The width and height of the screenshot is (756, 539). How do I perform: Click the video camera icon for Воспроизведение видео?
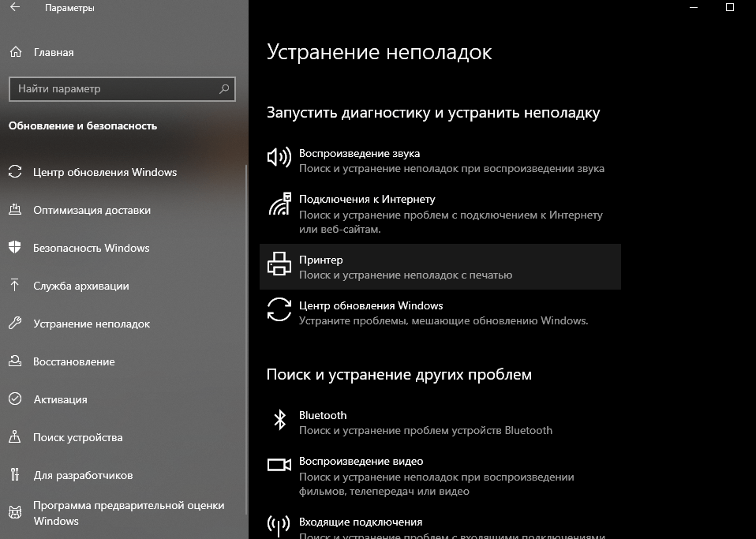(279, 465)
